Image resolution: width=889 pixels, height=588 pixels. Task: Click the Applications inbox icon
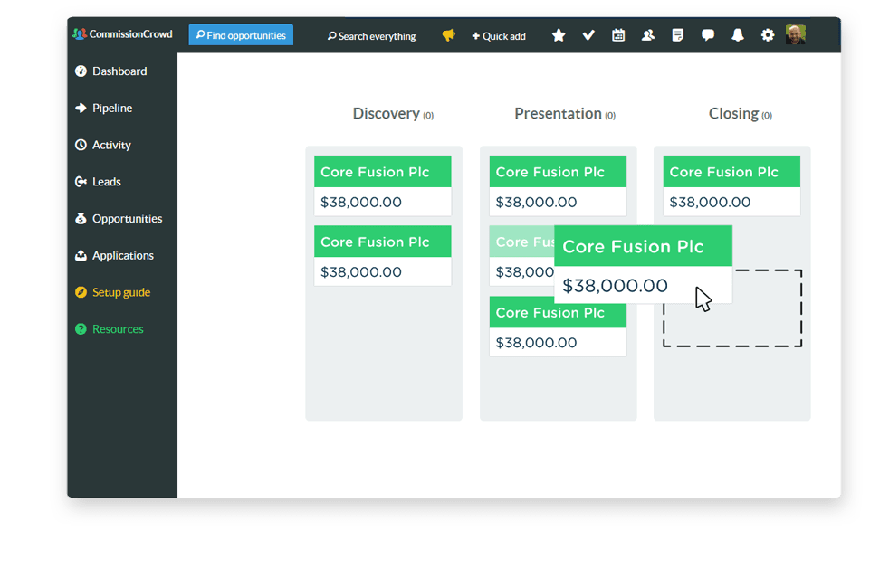[x=81, y=255]
